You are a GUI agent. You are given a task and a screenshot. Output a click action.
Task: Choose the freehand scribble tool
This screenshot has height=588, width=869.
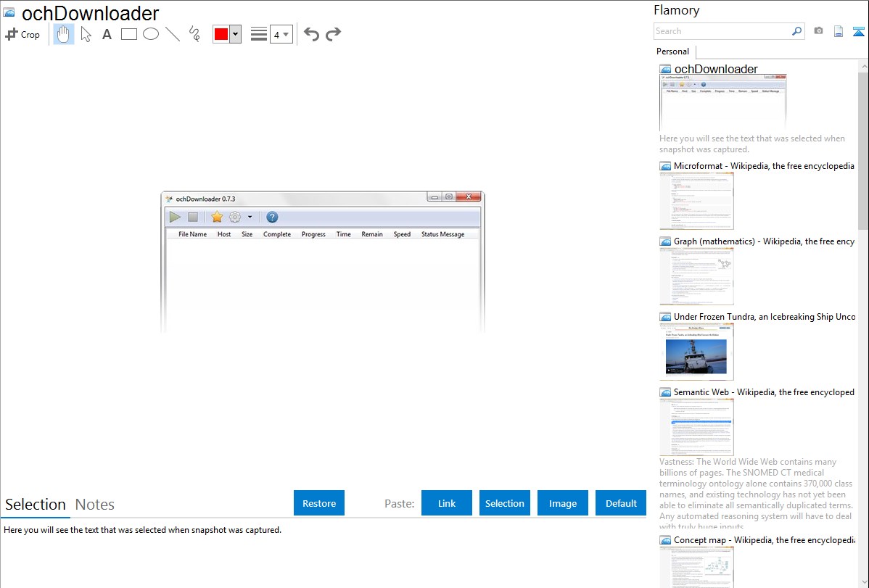pyautogui.click(x=194, y=34)
